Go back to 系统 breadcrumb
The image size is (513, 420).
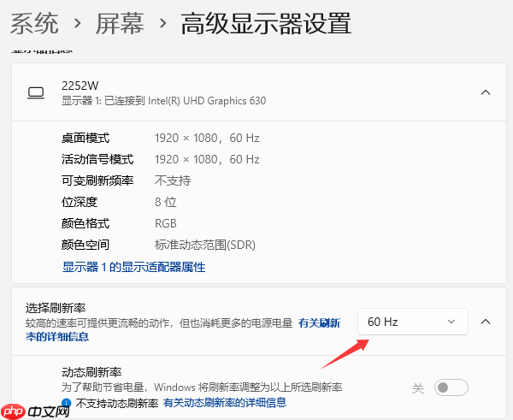tap(35, 24)
